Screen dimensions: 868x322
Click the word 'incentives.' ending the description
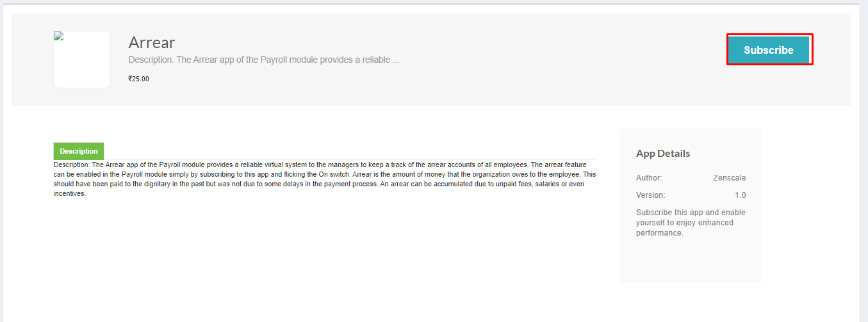pos(70,193)
